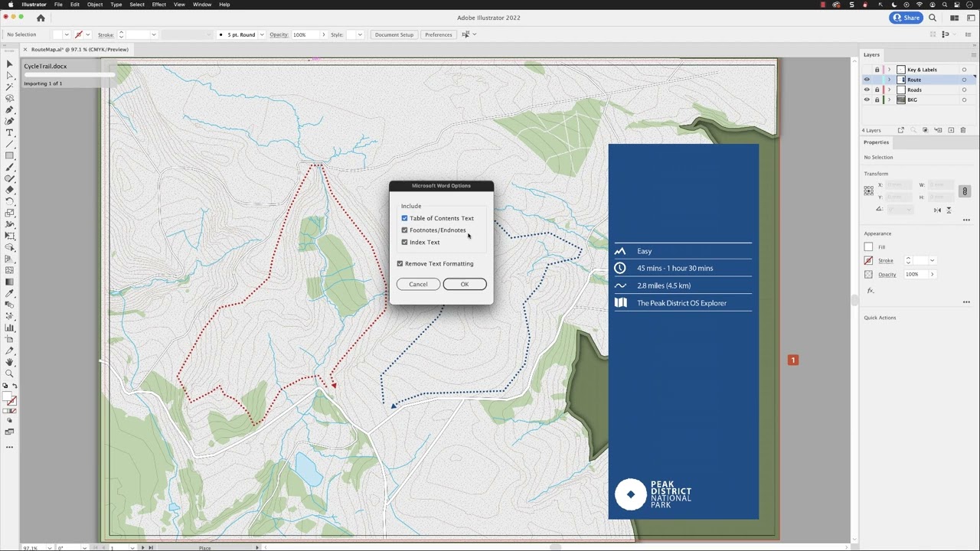Open the Type menu
This screenshot has height=551, width=980.
[x=116, y=5]
